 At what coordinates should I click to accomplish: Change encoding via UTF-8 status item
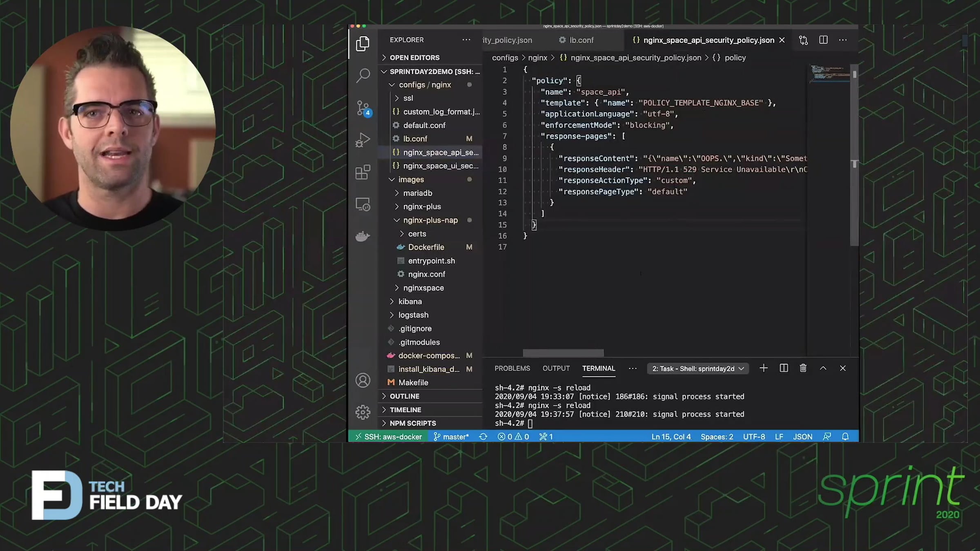coord(754,437)
